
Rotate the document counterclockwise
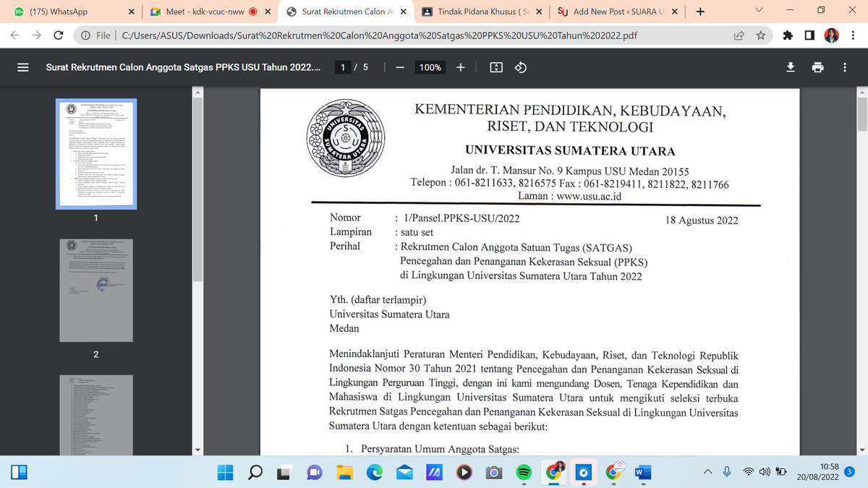tap(520, 67)
